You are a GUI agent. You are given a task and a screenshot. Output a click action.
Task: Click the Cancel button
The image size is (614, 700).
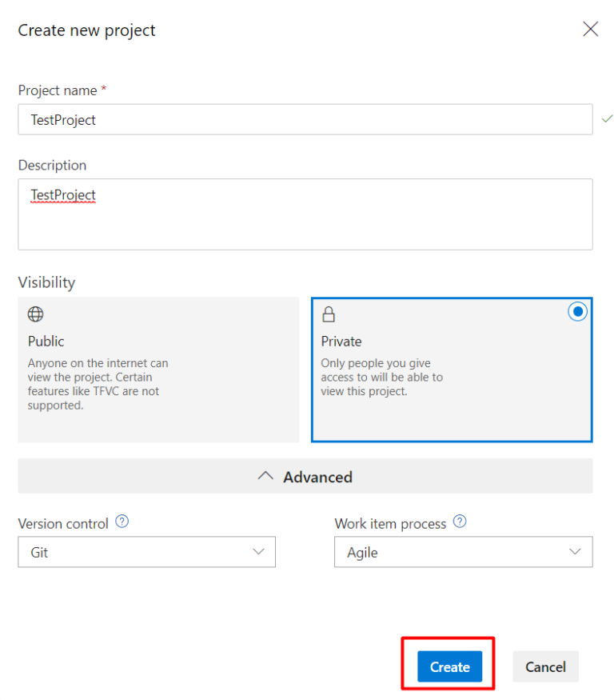pos(545,666)
